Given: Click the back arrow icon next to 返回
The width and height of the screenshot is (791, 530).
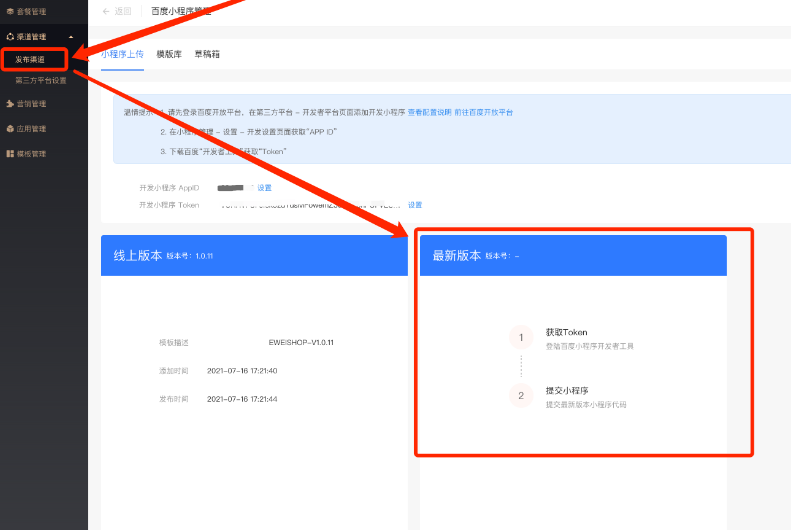Looking at the screenshot, I should pos(106,11).
